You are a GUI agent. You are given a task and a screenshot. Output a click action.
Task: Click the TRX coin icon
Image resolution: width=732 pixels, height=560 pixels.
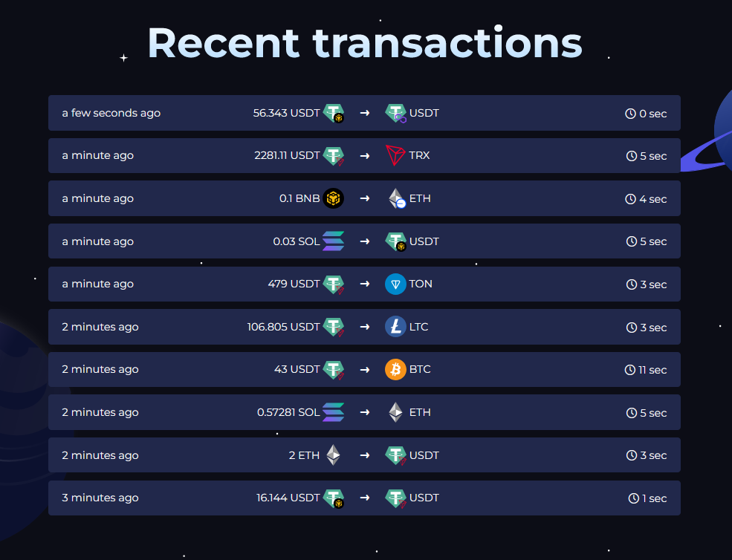pyautogui.click(x=395, y=156)
